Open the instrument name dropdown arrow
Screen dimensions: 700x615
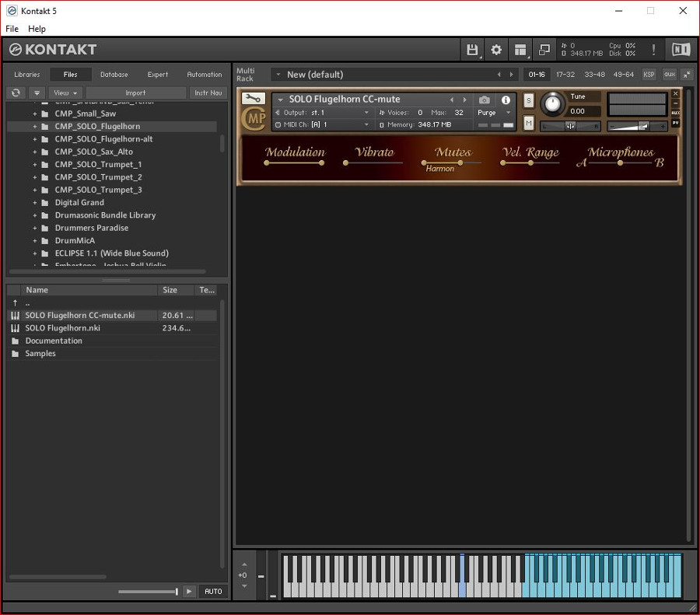click(x=280, y=100)
